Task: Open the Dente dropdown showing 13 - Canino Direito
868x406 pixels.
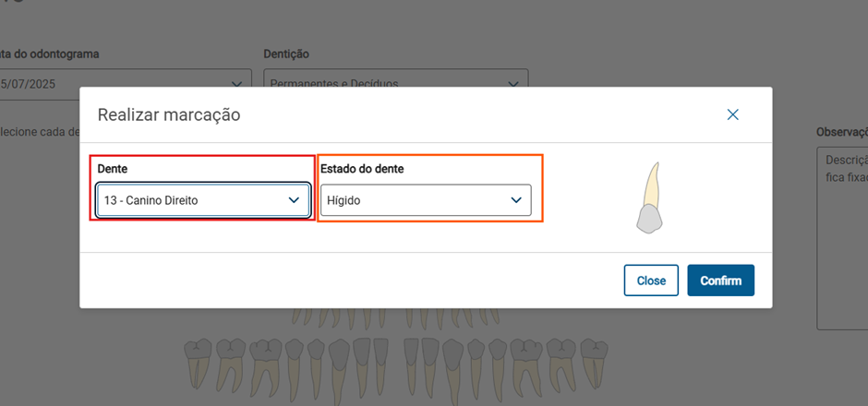Action: [203, 200]
